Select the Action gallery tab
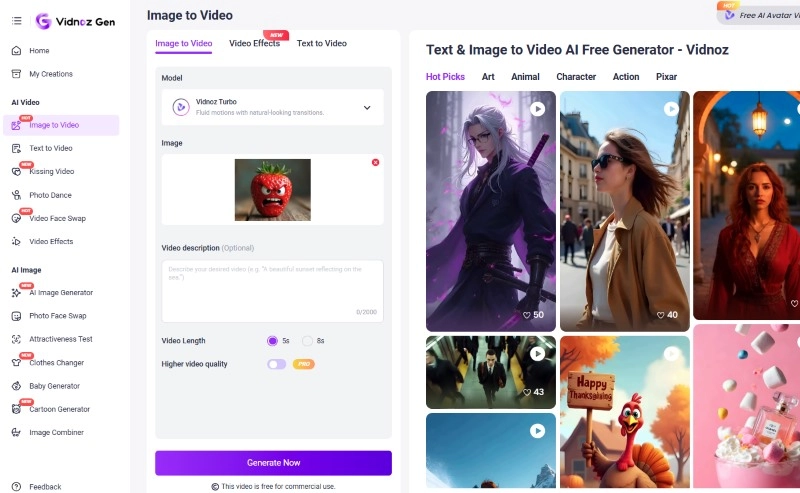The width and height of the screenshot is (800, 493). [x=626, y=77]
